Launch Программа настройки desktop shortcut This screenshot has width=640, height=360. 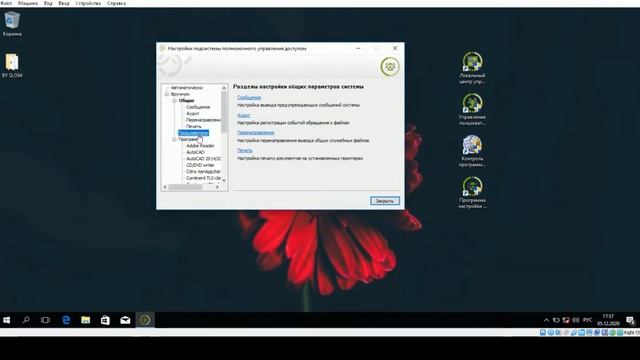472,193
